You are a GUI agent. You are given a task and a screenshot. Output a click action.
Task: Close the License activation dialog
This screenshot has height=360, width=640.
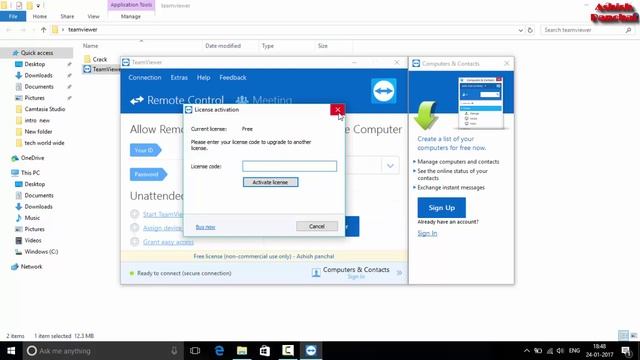[338, 109]
